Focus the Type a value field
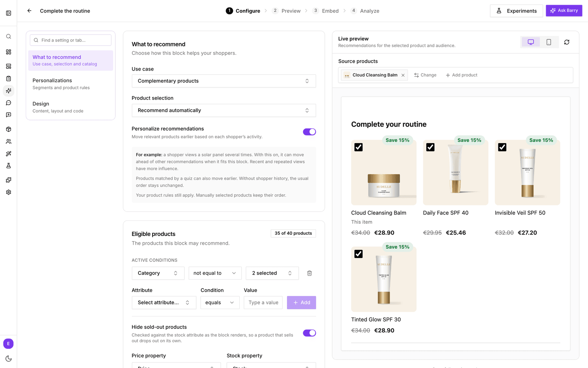 [263, 302]
